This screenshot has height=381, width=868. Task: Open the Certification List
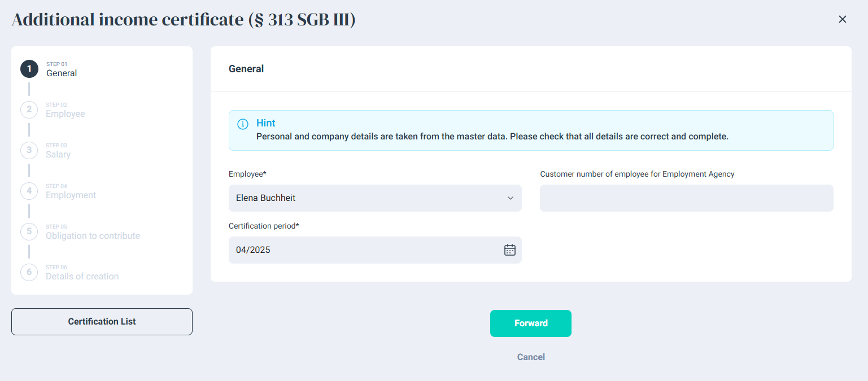(102, 322)
